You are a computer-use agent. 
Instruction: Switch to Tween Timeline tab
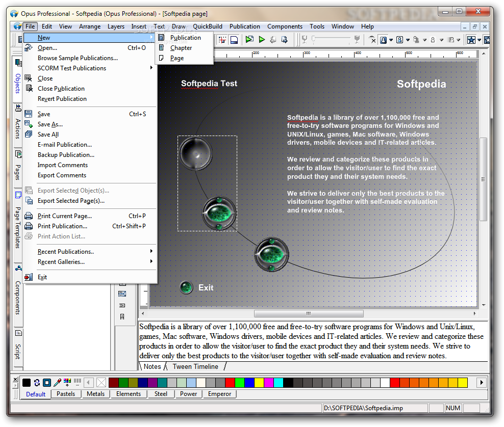click(195, 367)
